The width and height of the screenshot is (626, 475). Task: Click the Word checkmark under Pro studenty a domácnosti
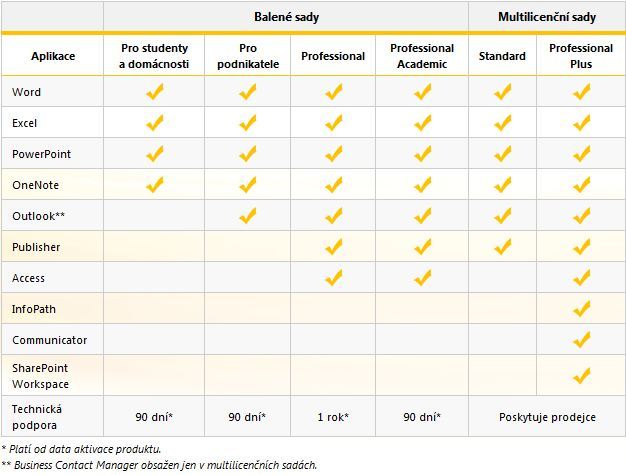click(155, 91)
